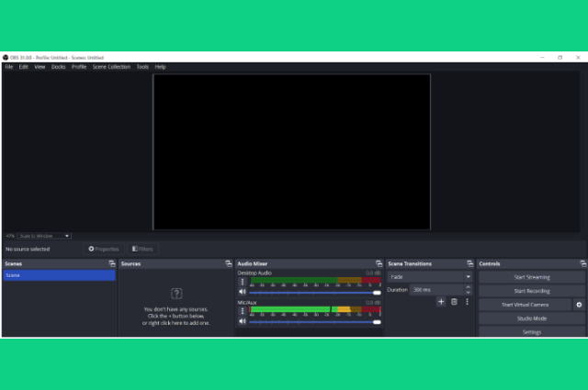The width and height of the screenshot is (588, 390).
Task: Remove scene transition trash icon
Action: point(454,302)
